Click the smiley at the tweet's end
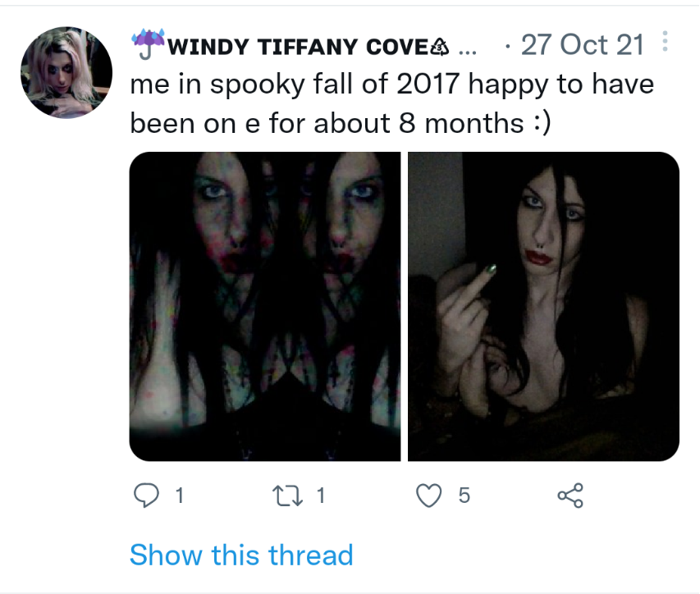The width and height of the screenshot is (700, 594). pos(543,124)
